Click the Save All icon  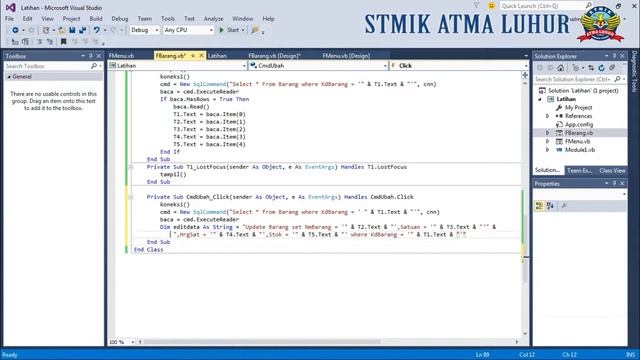(82, 30)
